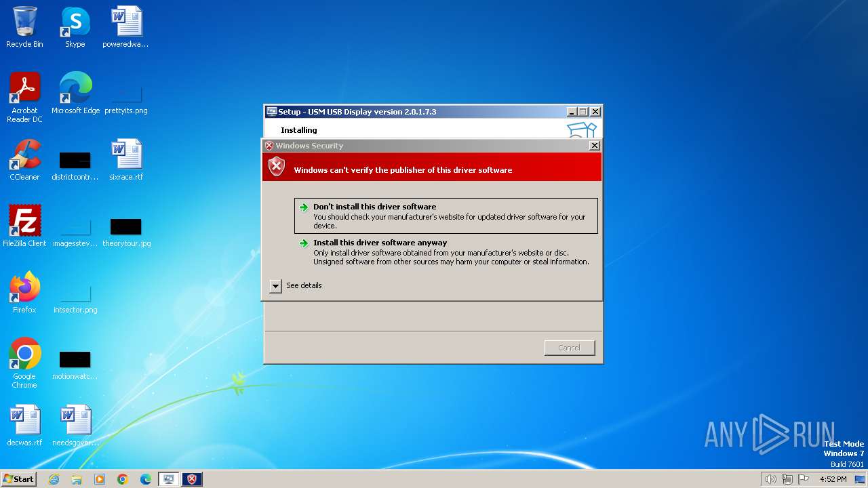Image resolution: width=868 pixels, height=488 pixels.
Task: Launch Microsoft Edge desktop shortcut
Action: coord(75,94)
